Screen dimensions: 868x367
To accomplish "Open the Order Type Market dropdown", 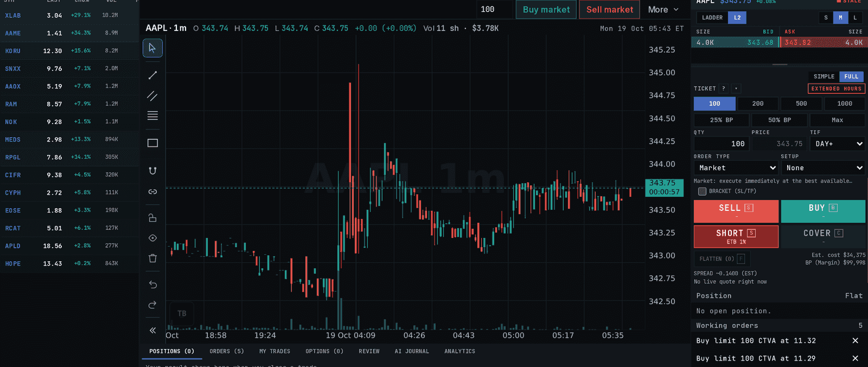I will (x=736, y=168).
